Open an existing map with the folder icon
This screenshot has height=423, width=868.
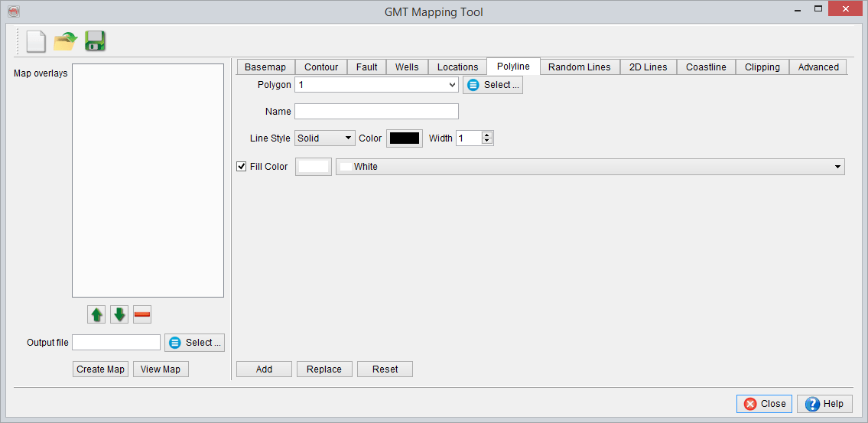pos(66,41)
